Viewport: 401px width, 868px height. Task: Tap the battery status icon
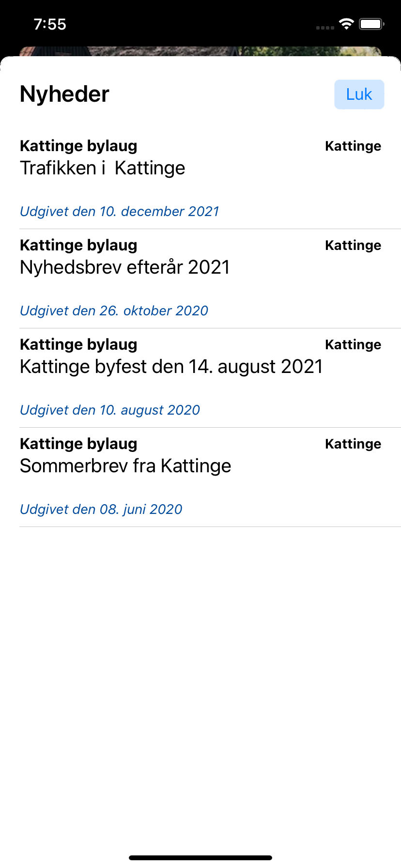tap(371, 24)
